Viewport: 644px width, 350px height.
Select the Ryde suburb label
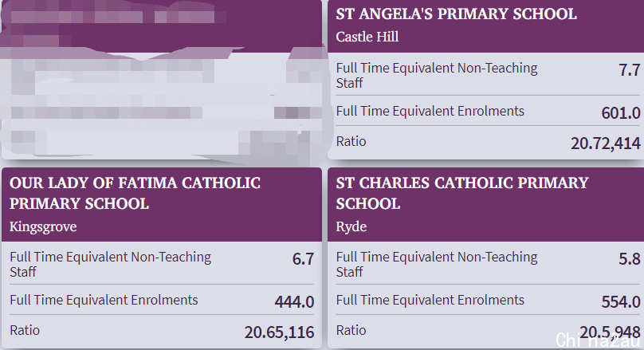click(351, 226)
